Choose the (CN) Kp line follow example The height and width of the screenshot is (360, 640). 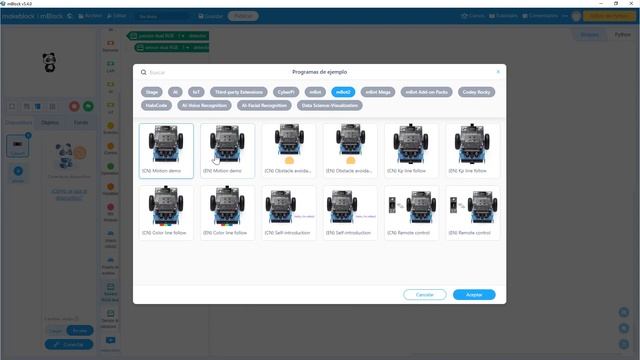pos(411,151)
